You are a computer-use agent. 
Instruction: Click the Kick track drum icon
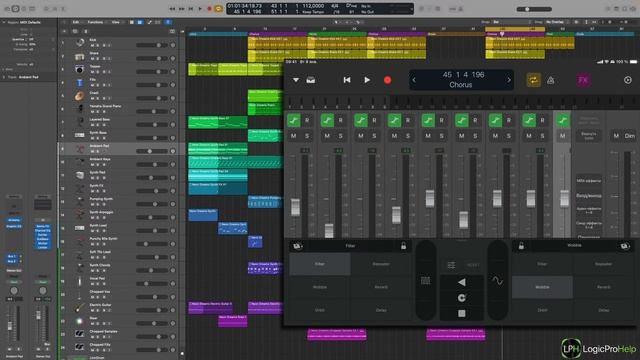click(80, 42)
